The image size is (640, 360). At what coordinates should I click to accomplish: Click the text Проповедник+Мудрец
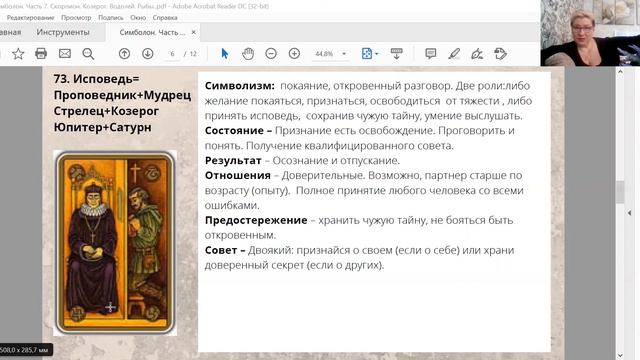pyautogui.click(x=122, y=95)
